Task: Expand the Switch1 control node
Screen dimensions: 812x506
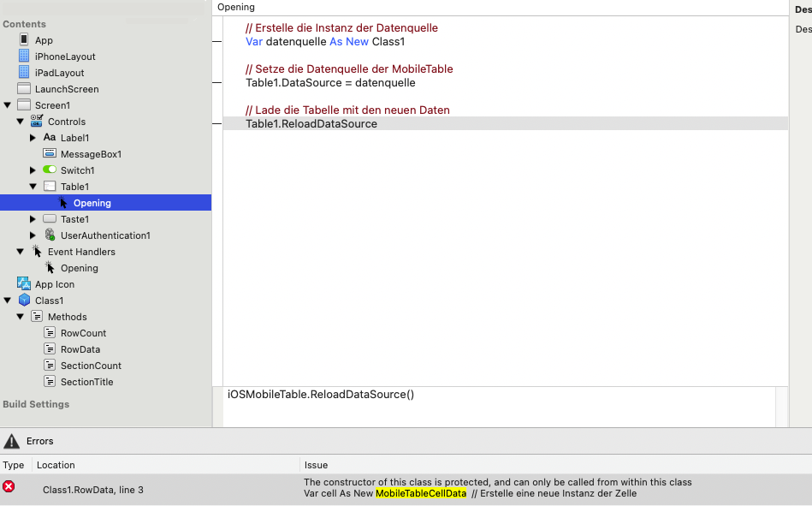Action: point(33,170)
